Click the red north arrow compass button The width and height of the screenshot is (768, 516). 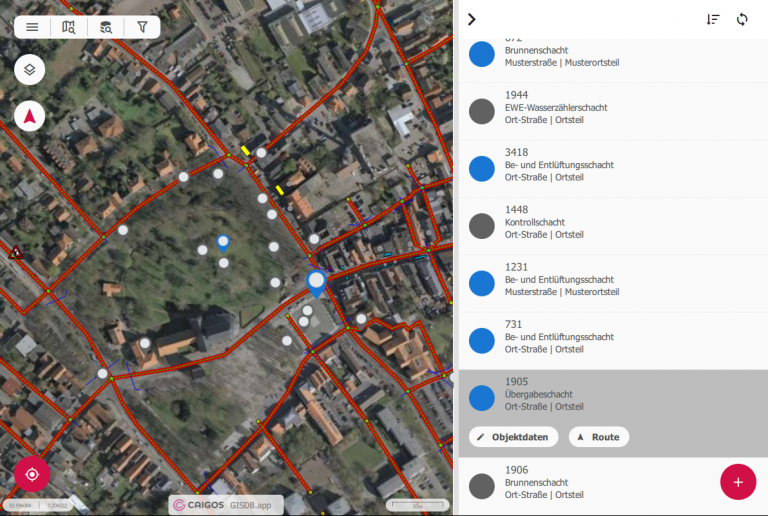click(x=30, y=116)
